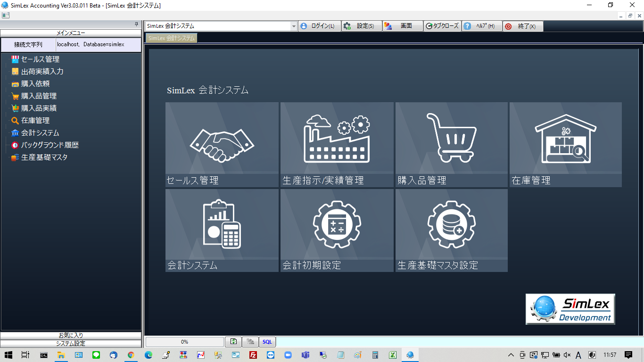Click the connection string value field
Screen dimensions: 644x362
click(98, 45)
